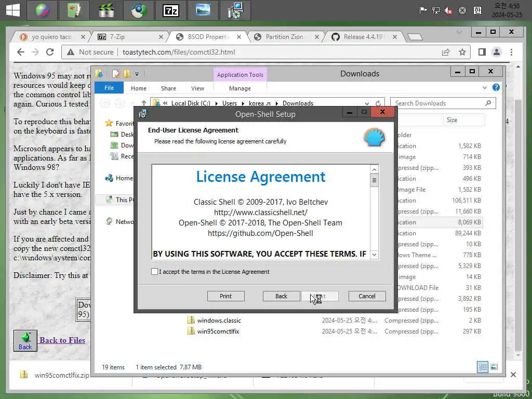
Task: Open the 7z taskbar icon
Action: pyautogui.click(x=170, y=10)
